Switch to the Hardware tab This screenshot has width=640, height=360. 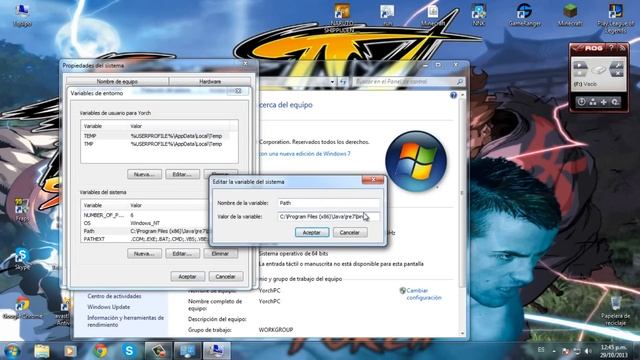(210, 81)
